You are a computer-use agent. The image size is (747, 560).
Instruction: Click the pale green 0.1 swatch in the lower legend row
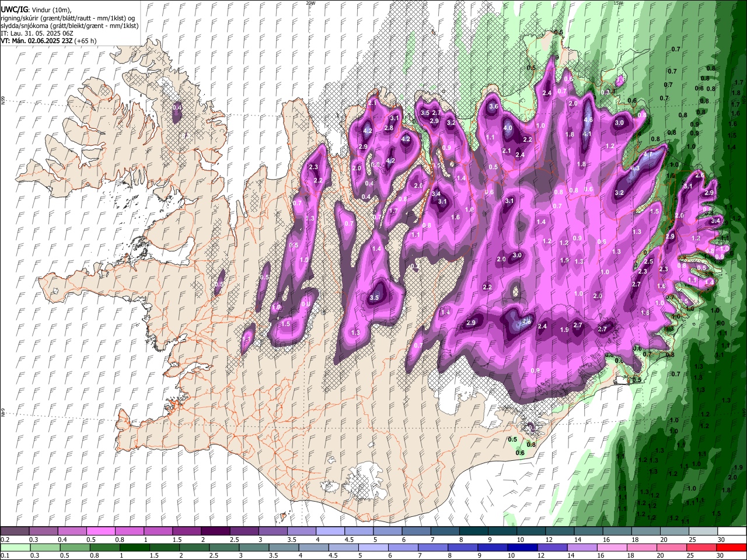(x=15, y=548)
